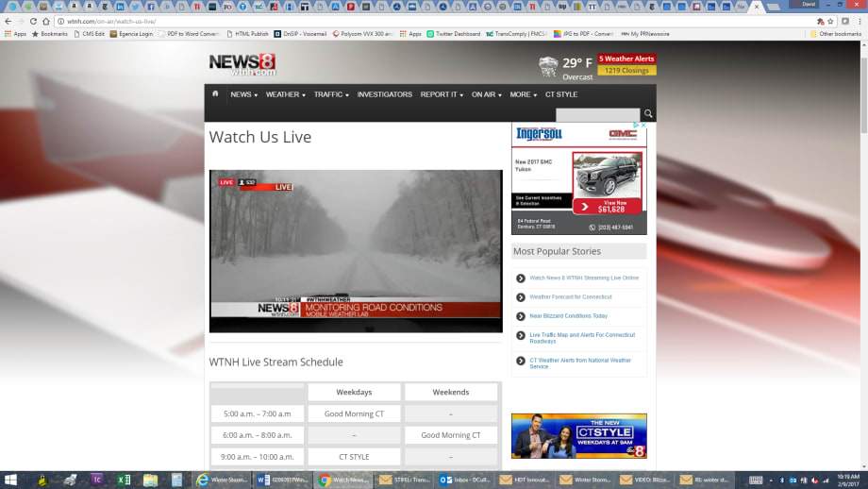This screenshot has height=489, width=868.
Task: Open the CMS Edit bookmark
Action: point(89,34)
